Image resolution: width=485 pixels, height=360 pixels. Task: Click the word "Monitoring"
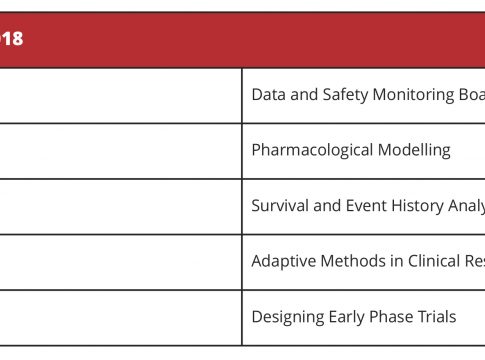[x=413, y=95]
